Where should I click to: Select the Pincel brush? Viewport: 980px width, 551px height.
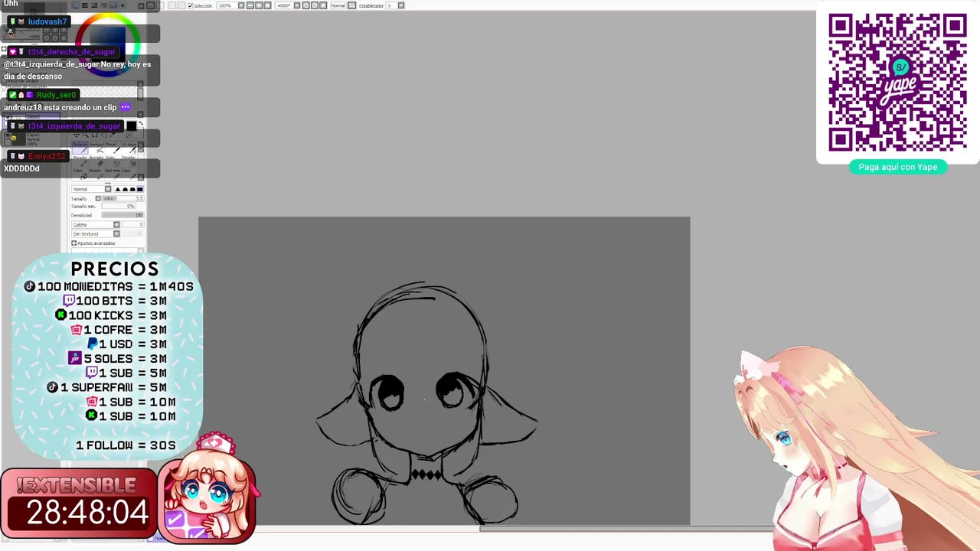[x=113, y=148]
